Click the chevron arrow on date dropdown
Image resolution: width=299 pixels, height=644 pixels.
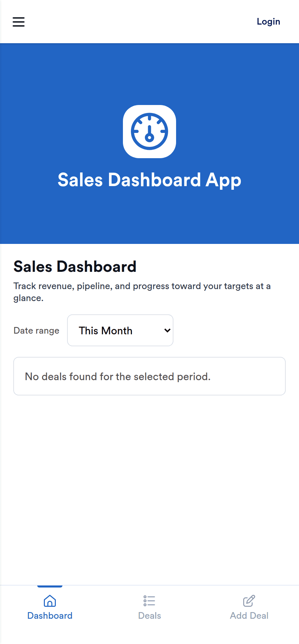pyautogui.click(x=167, y=330)
